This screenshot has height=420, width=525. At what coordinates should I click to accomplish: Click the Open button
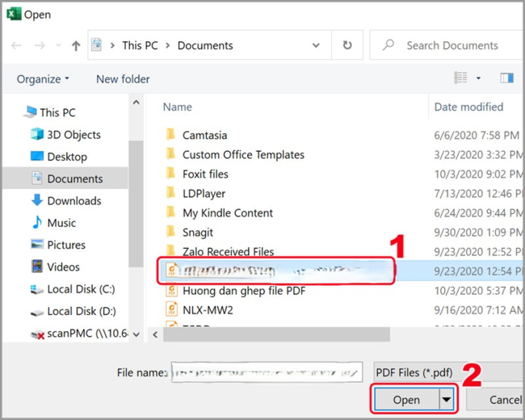coord(406,399)
